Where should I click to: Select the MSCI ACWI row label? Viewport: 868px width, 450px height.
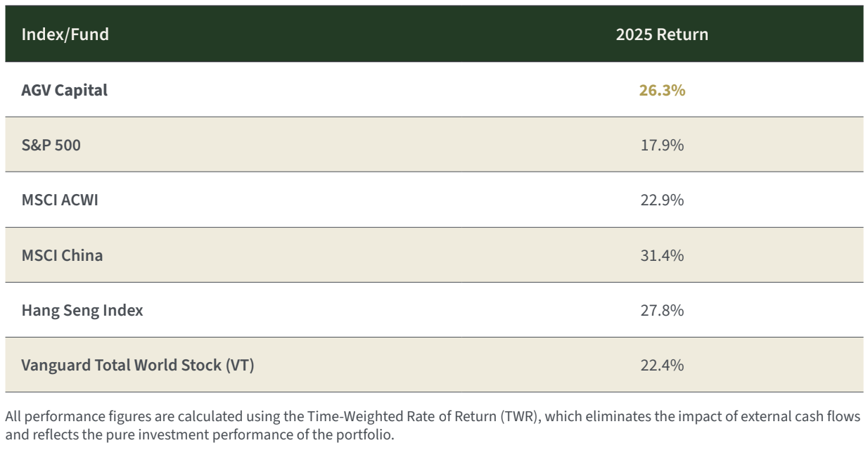pyautogui.click(x=60, y=200)
